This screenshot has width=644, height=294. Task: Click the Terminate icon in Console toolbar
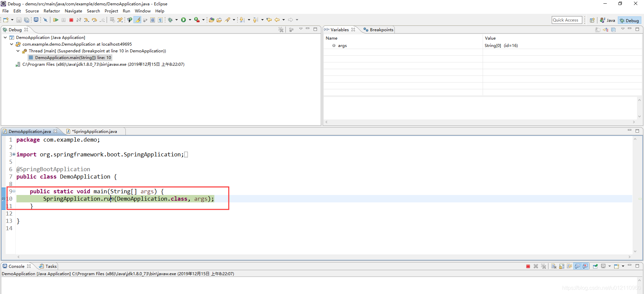click(528, 266)
